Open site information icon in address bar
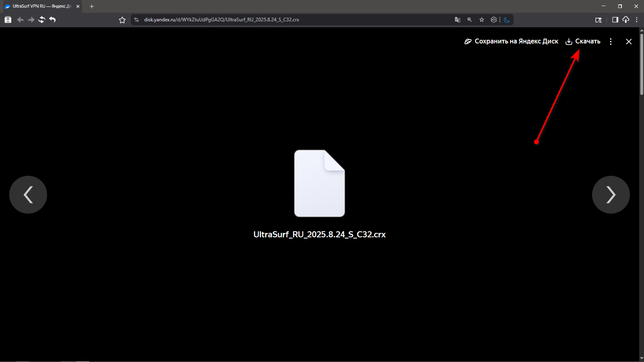 (x=136, y=20)
